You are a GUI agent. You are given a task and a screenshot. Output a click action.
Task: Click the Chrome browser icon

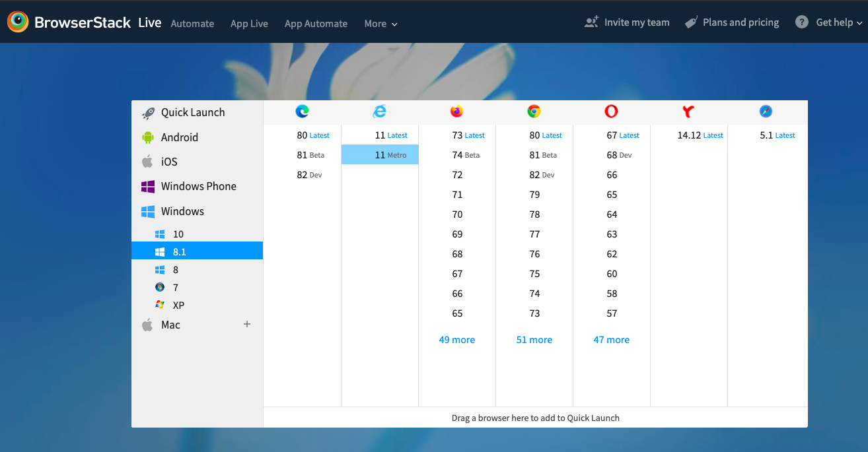[x=534, y=112]
